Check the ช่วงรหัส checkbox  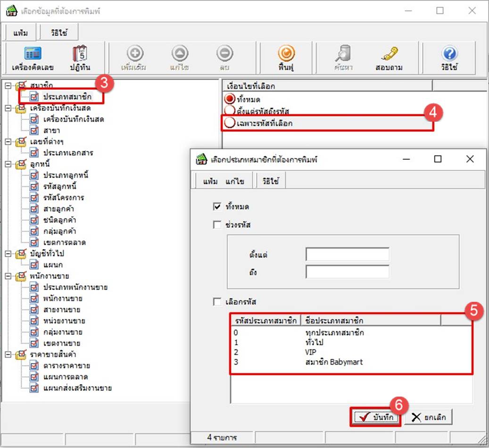[x=217, y=225]
